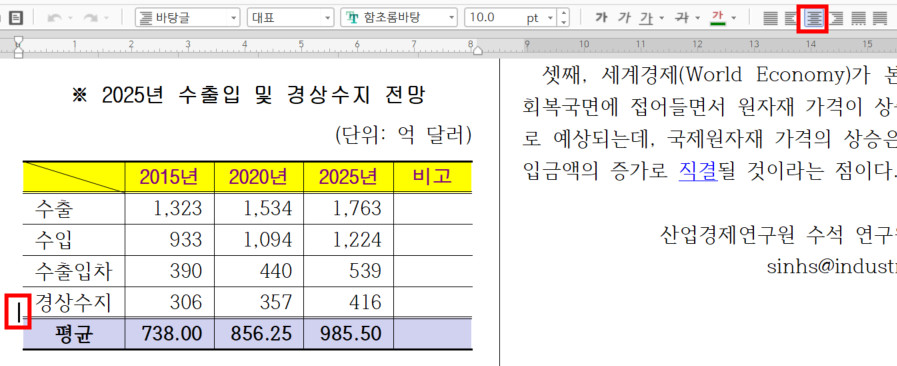This screenshot has height=366, width=897.
Task: Open the 함초롬바탕 font dropdown
Action: click(399, 18)
